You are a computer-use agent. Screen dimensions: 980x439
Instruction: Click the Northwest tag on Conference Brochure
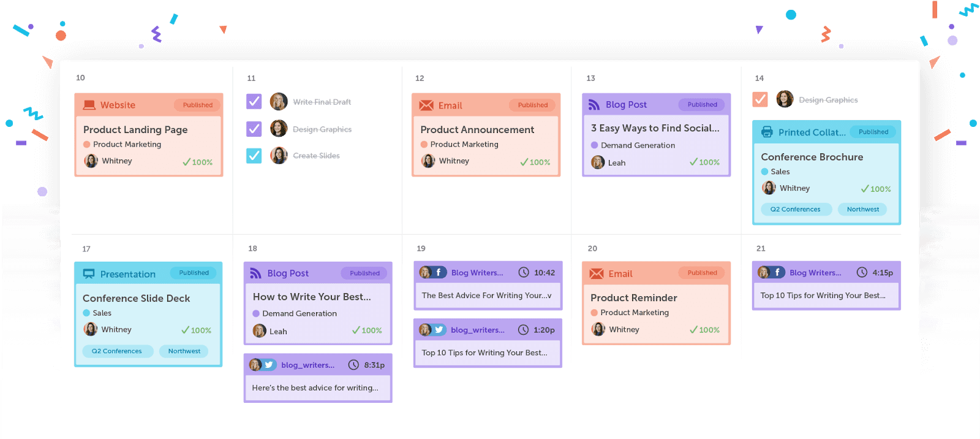click(x=862, y=209)
